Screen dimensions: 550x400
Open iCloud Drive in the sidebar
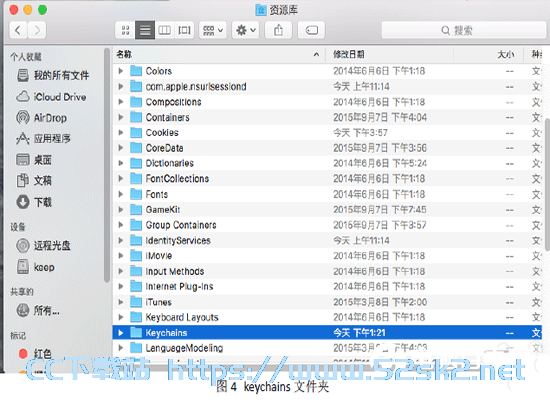(51, 97)
